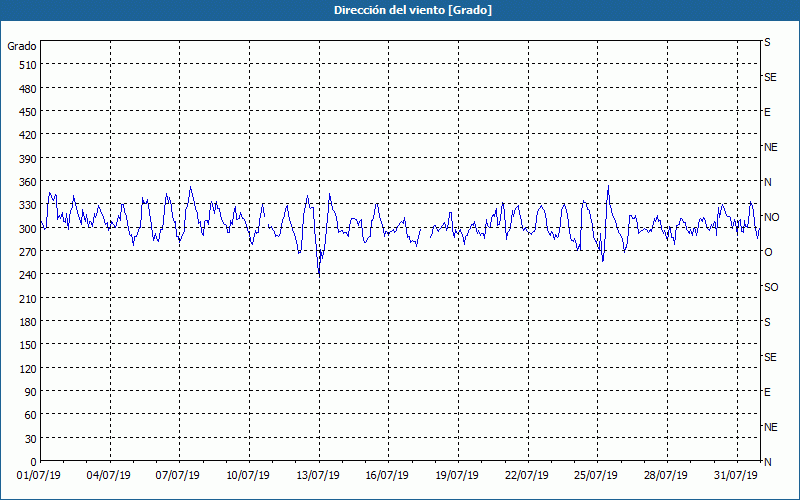Image resolution: width=800 pixels, height=500 pixels.
Task: Click the 01/07/19 date label
Action: coord(39,476)
